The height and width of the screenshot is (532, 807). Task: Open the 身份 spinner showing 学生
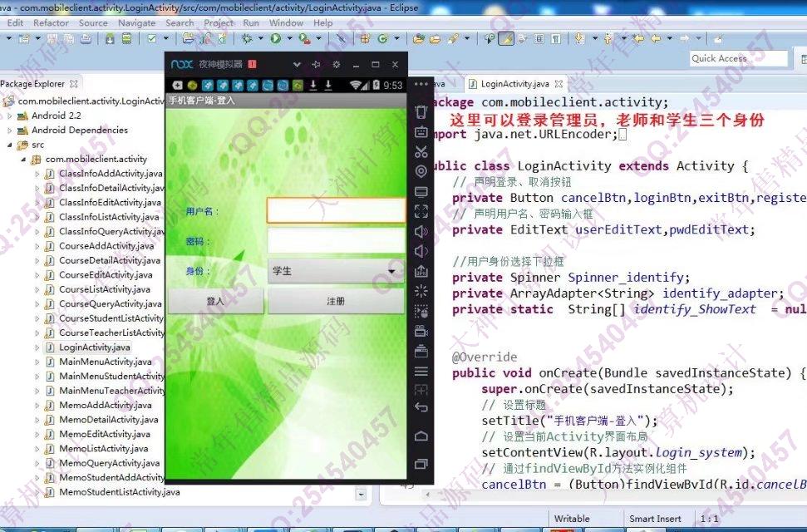336,272
